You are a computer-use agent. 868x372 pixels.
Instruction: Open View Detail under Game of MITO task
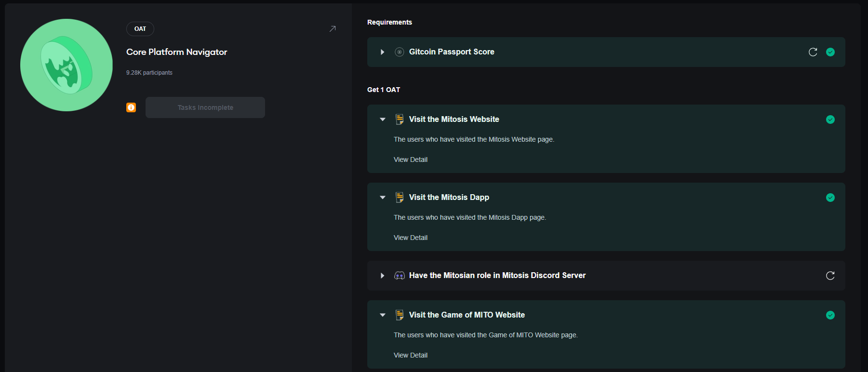(411, 355)
